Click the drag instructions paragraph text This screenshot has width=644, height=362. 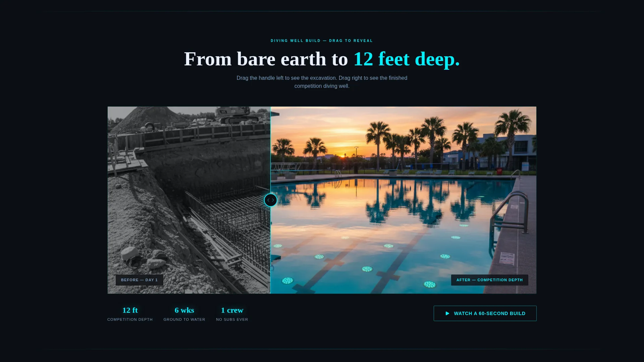coord(322,82)
